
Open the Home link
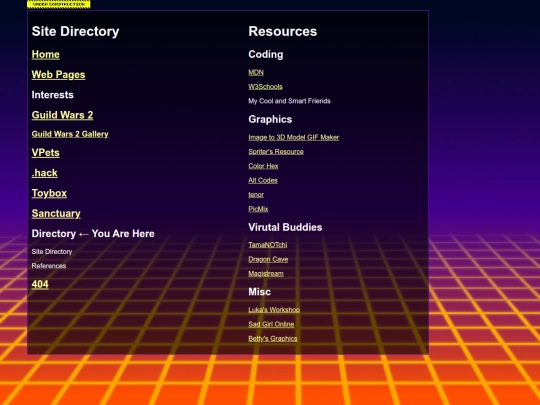pos(45,54)
